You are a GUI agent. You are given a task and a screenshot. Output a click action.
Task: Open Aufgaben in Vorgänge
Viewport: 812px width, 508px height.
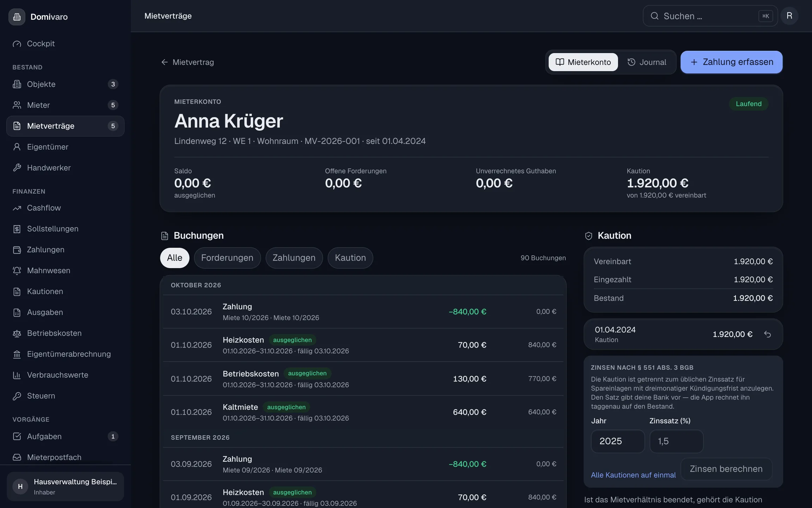[65, 436]
